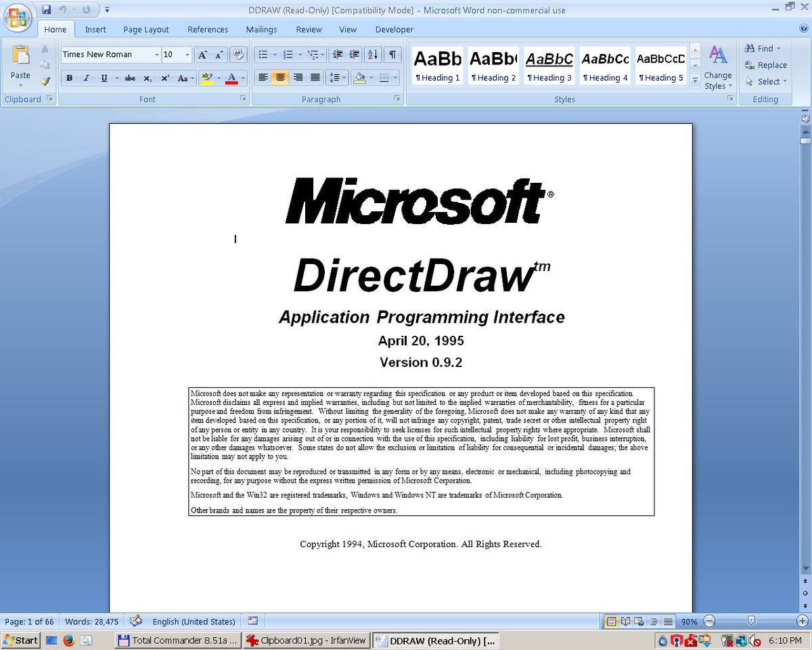The height and width of the screenshot is (650, 812).
Task: Switch to Total Commander on taskbar
Action: [177, 640]
